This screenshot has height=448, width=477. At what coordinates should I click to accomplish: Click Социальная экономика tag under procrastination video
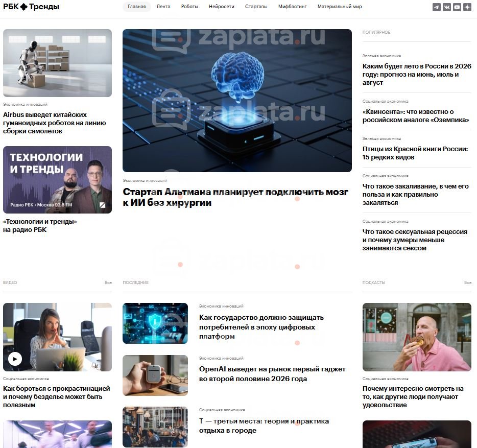[x=26, y=379]
